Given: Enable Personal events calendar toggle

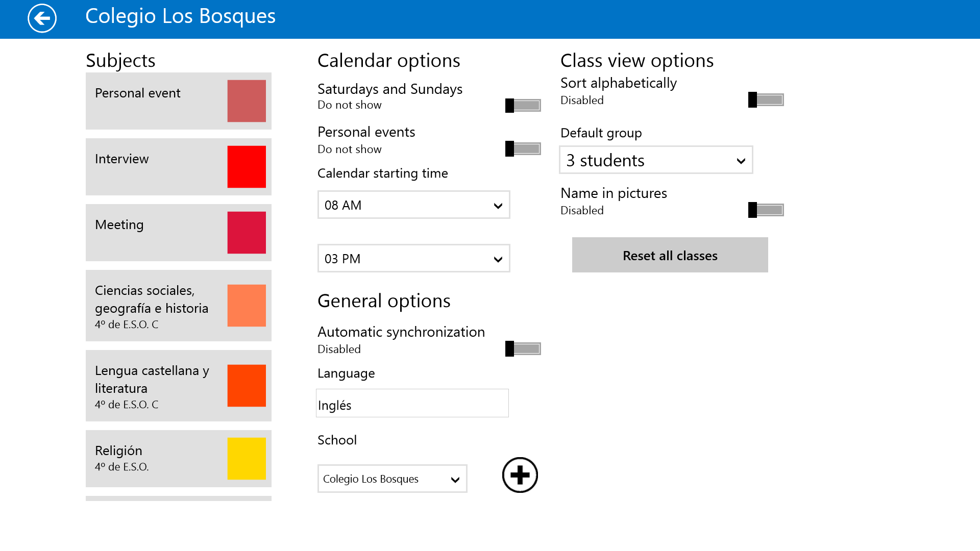Looking at the screenshot, I should (x=523, y=149).
